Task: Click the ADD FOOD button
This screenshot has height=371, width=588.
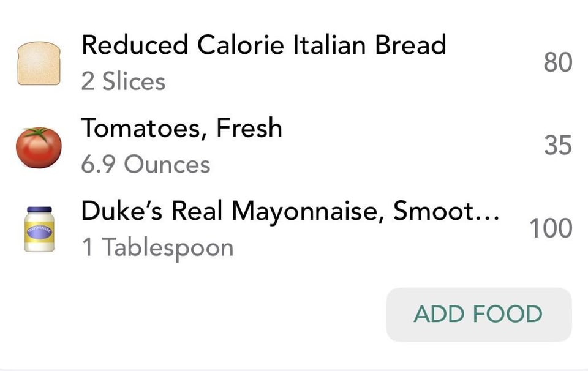Action: [479, 314]
